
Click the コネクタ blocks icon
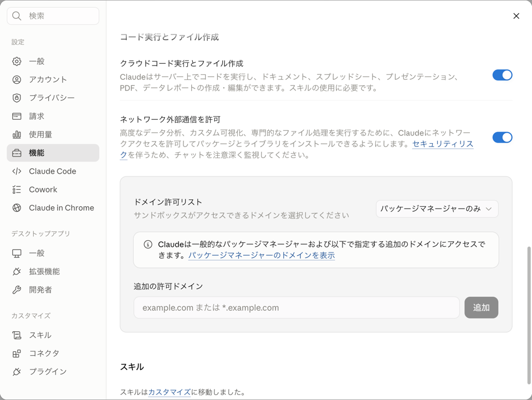[17, 354]
